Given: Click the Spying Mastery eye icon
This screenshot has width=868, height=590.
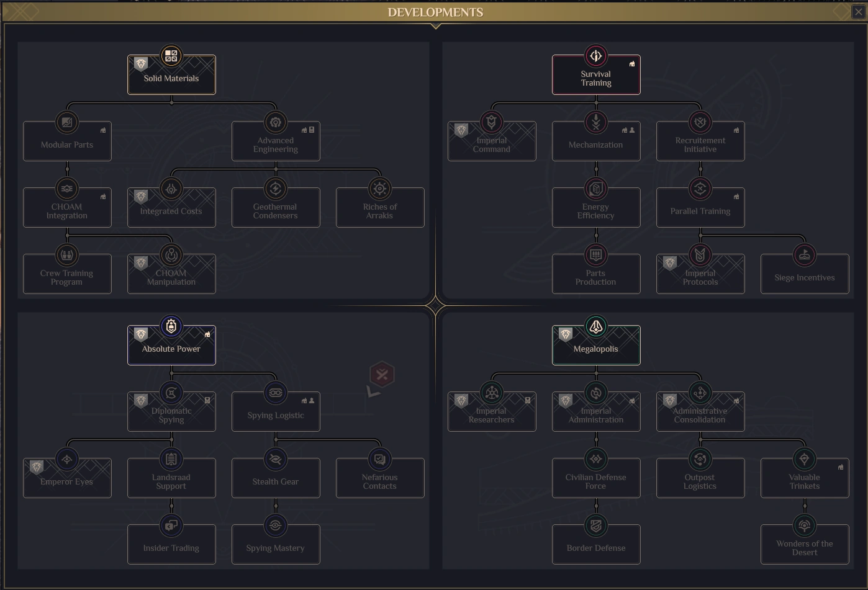Looking at the screenshot, I should 276,525.
